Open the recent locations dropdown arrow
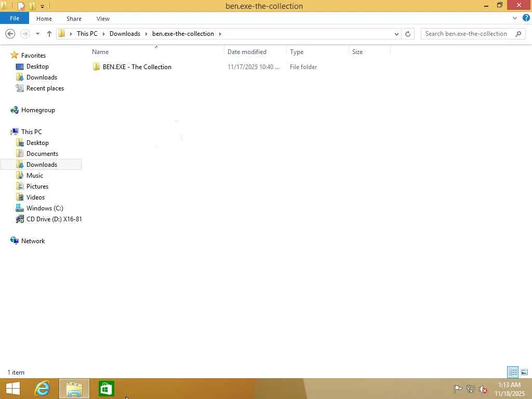This screenshot has height=399, width=532. click(x=37, y=34)
